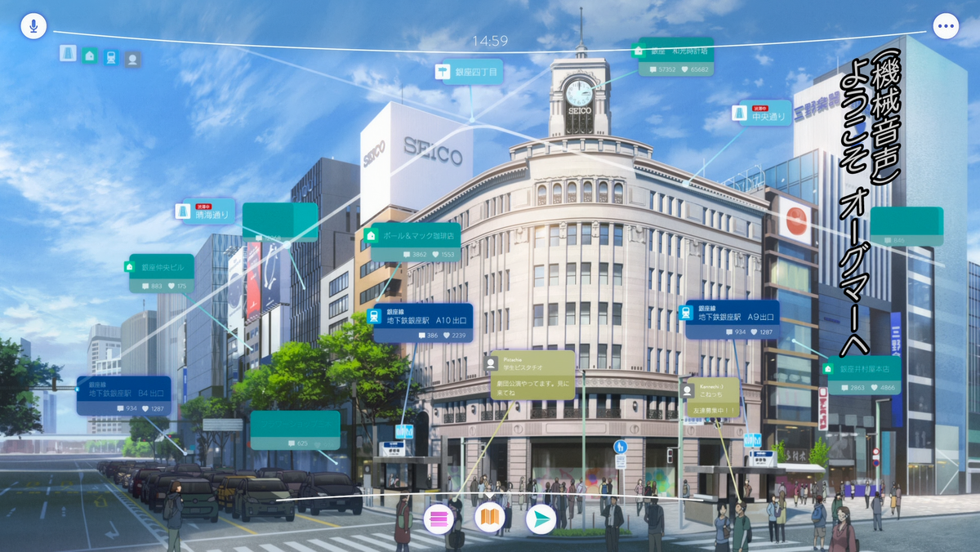Select the 銀座四丁目 signpost icon
Viewport: 980px width, 552px height.
(x=443, y=72)
